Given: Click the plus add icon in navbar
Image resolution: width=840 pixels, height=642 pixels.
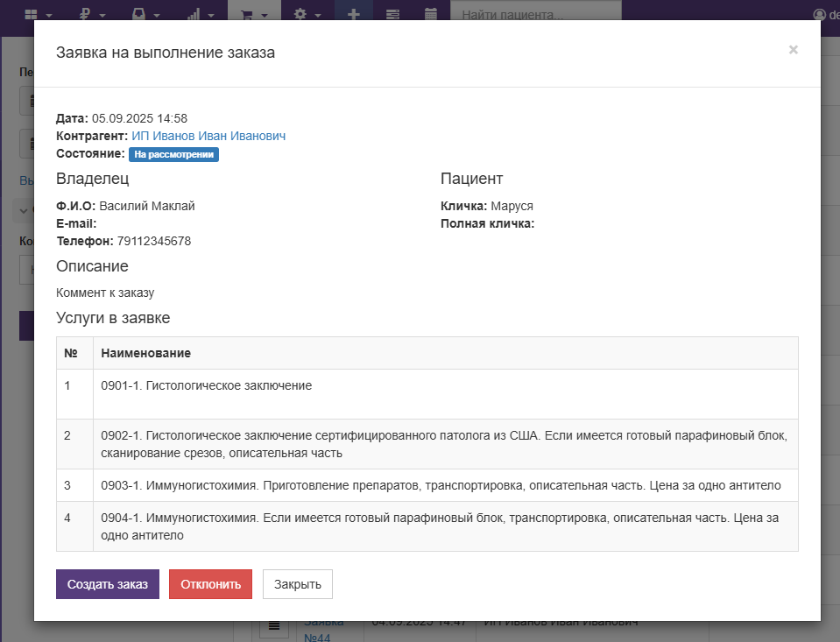Looking at the screenshot, I should pyautogui.click(x=353, y=15).
